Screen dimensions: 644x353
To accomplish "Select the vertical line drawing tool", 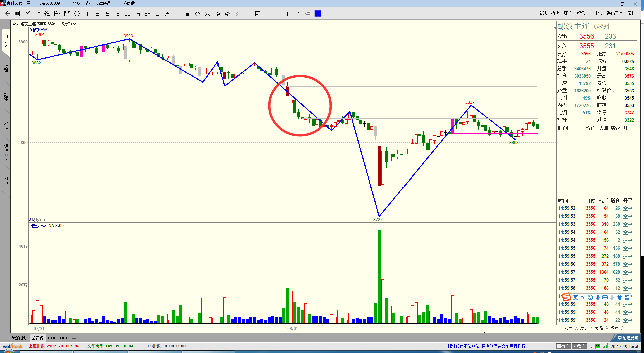I will coord(287,14).
